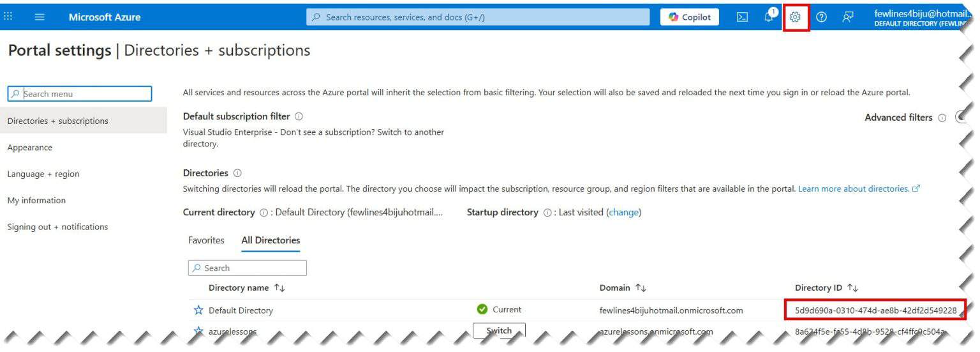This screenshot has width=980, height=352.
Task: Click the startup directory change link
Action: (624, 212)
